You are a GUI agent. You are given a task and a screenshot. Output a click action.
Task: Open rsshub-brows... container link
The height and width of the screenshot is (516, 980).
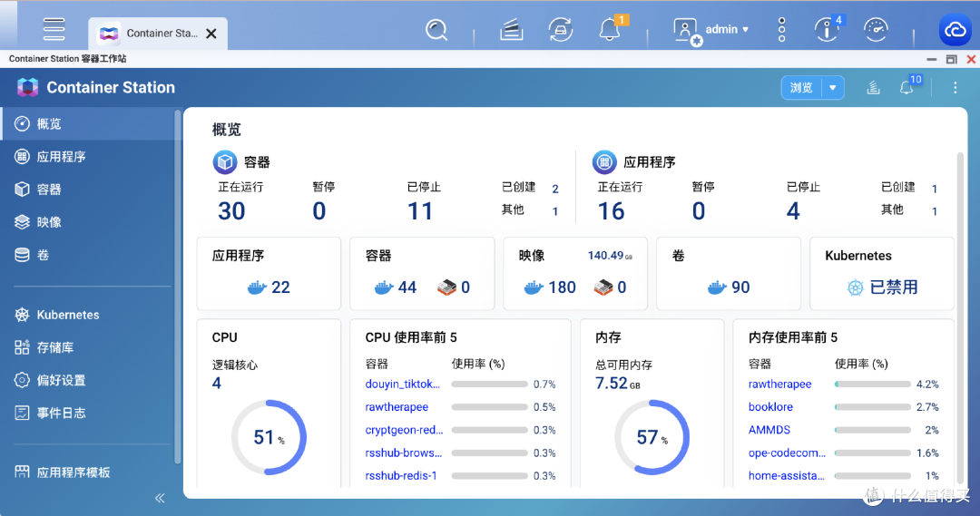click(x=403, y=453)
